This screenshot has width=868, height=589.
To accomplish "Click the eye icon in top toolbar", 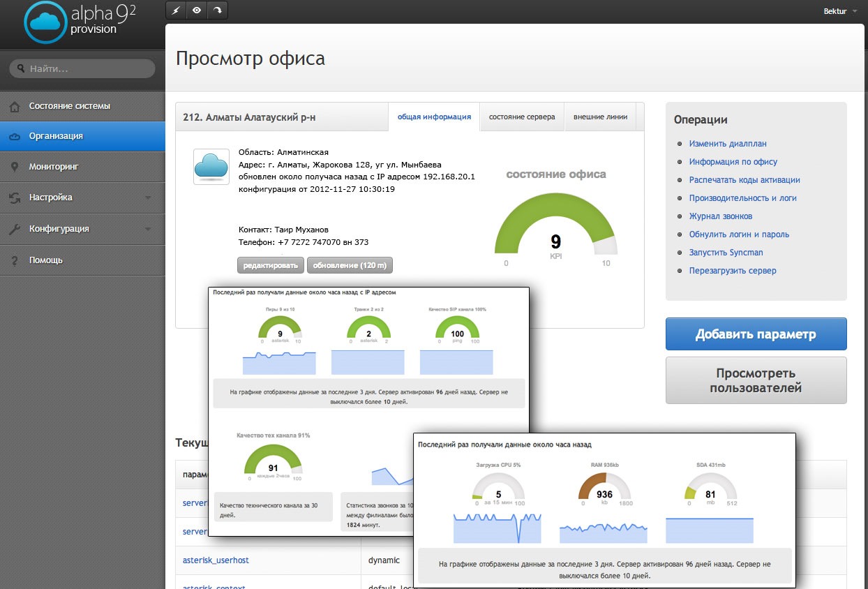I will point(197,10).
